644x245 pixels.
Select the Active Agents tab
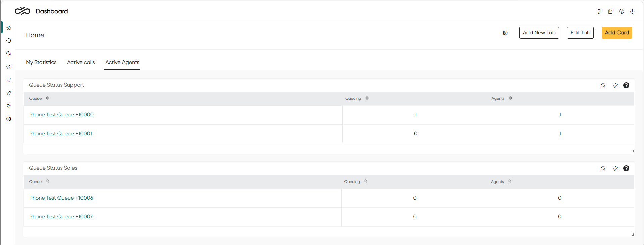122,62
